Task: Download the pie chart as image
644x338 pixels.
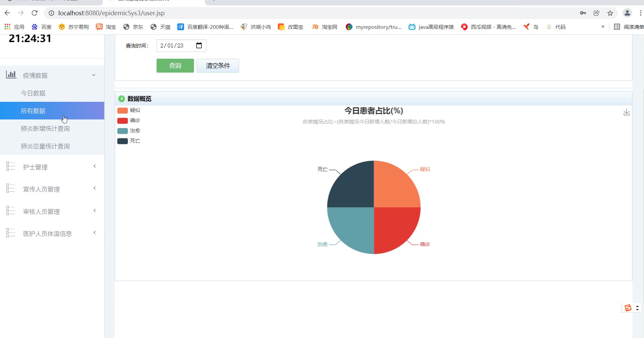Action: 627,112
